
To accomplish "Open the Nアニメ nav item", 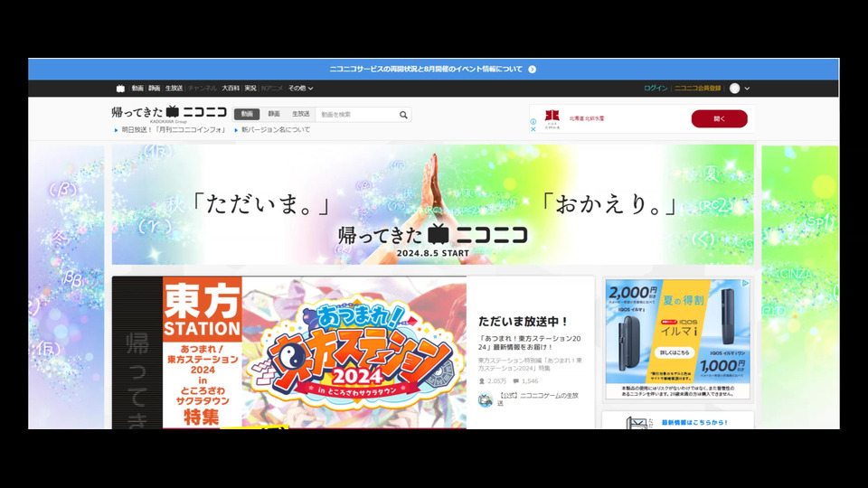I will point(272,89).
